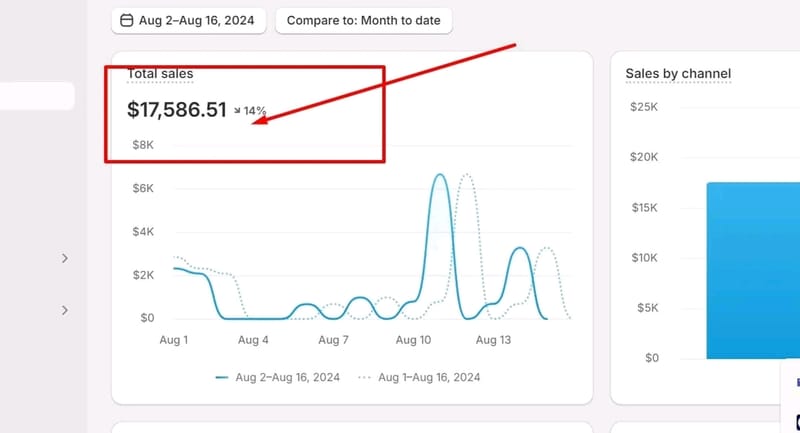Toggle the Aug 1–Aug 16, 2024 legend series
This screenshot has width=800, height=433.
(x=428, y=377)
